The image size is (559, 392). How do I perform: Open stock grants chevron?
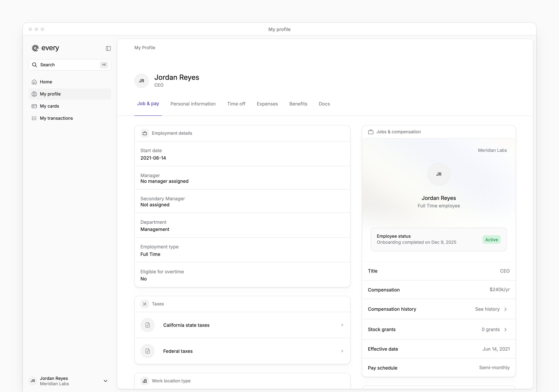(506, 330)
